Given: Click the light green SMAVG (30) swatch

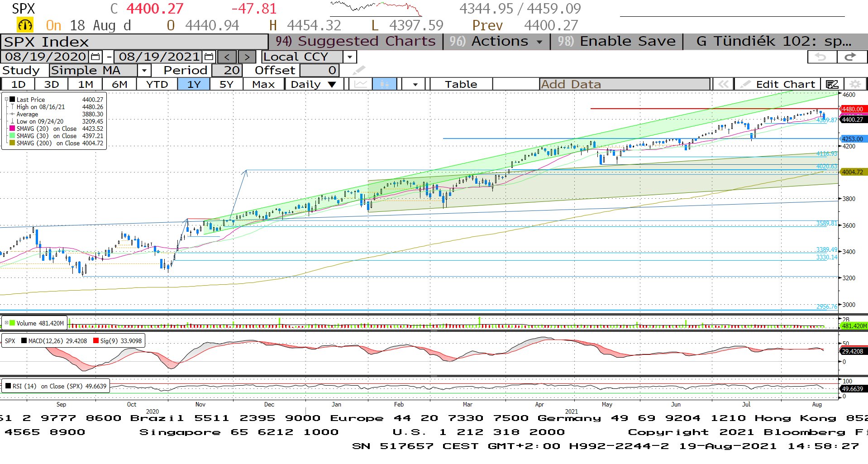Looking at the screenshot, I should [x=13, y=135].
